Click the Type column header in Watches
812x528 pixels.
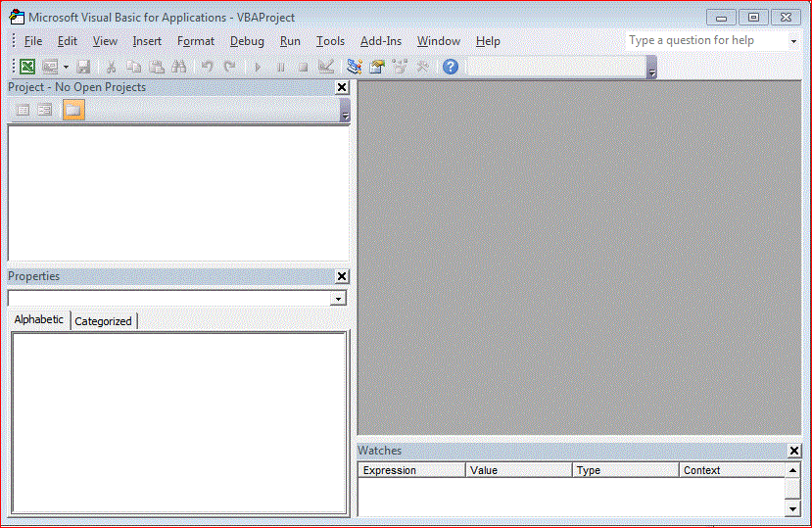pyautogui.click(x=625, y=470)
